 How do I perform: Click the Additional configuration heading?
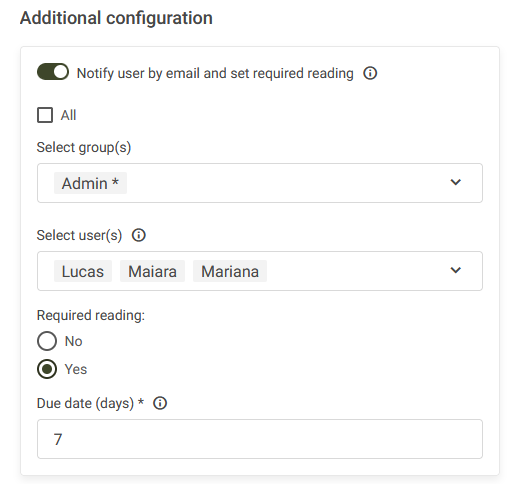pos(116,18)
